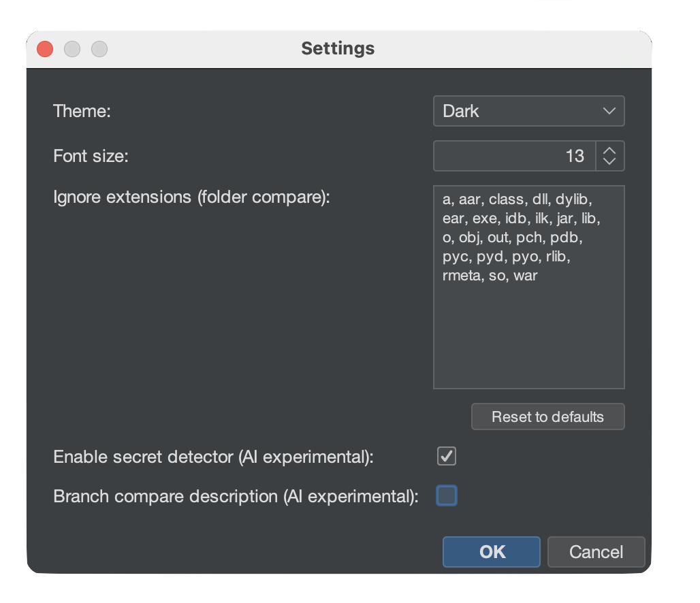Increase font size with the up arrow
The image size is (700, 603).
click(609, 150)
